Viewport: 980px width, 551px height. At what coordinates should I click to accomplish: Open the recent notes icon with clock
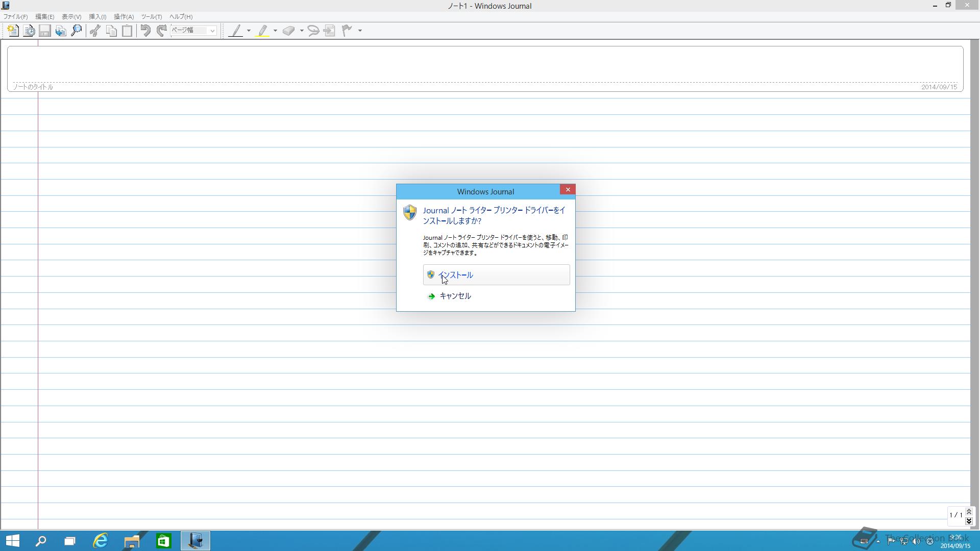click(x=29, y=31)
